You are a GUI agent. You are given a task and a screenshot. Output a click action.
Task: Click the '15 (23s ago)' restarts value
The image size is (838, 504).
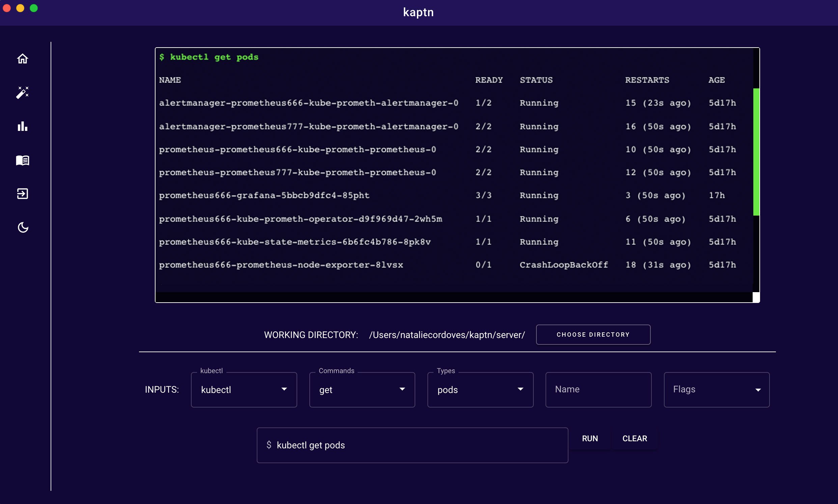point(658,103)
